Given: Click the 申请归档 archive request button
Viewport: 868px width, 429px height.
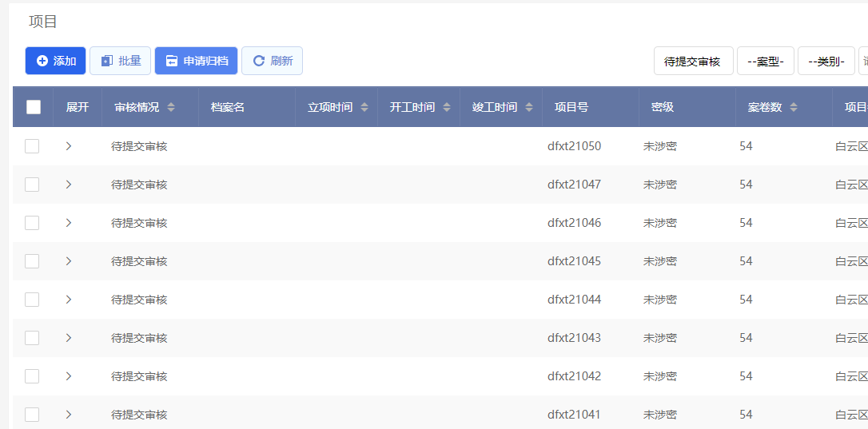Looking at the screenshot, I should coord(196,61).
